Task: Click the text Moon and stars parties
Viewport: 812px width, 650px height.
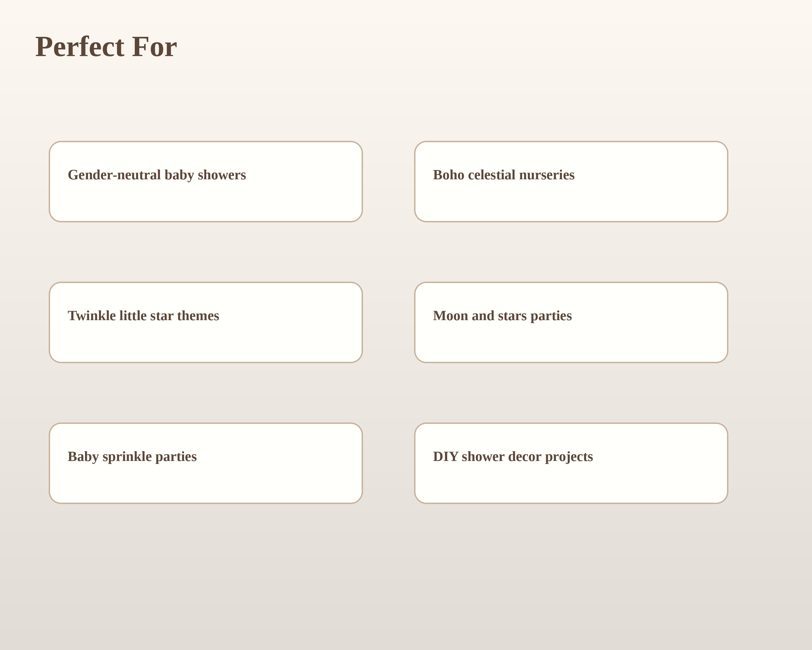Action: tap(502, 316)
